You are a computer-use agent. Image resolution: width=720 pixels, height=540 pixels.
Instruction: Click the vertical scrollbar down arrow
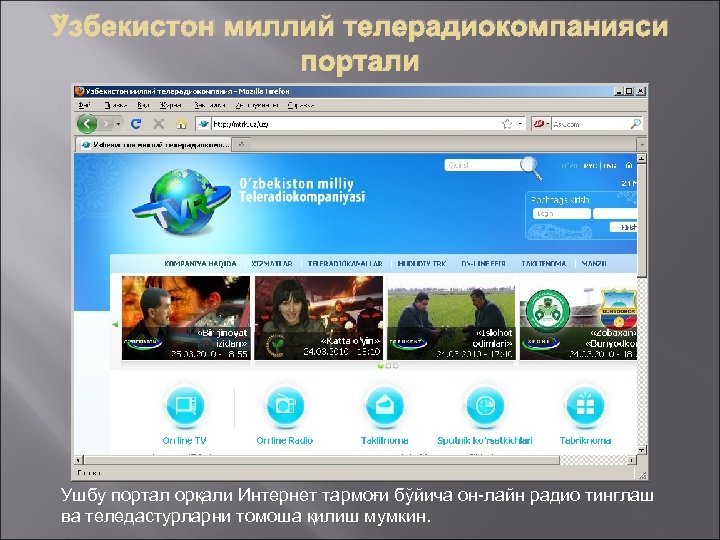(x=641, y=450)
